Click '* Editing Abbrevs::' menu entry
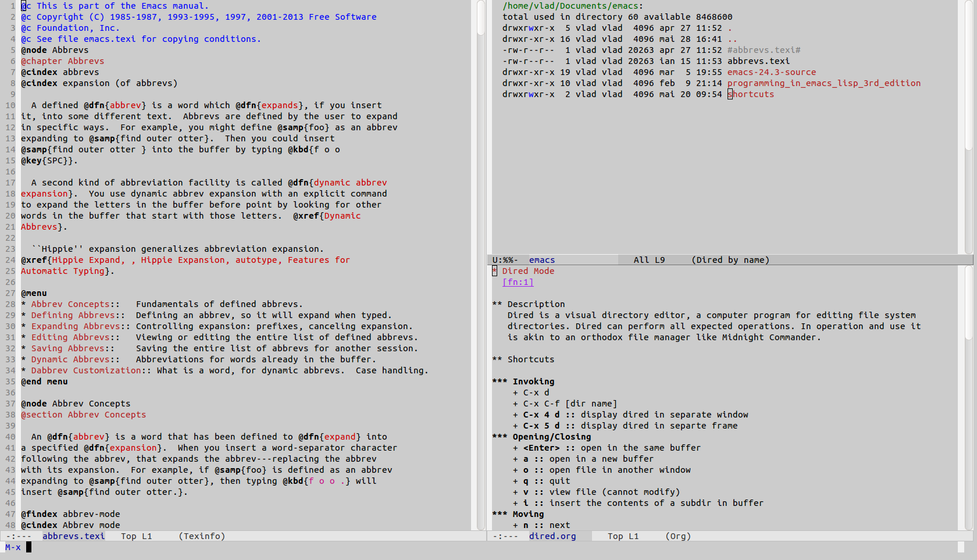 click(70, 337)
